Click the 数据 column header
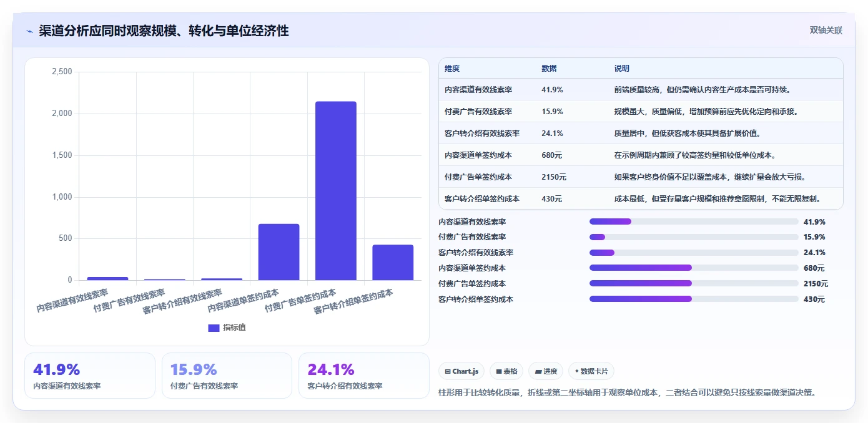The width and height of the screenshot is (868, 423). pos(549,69)
